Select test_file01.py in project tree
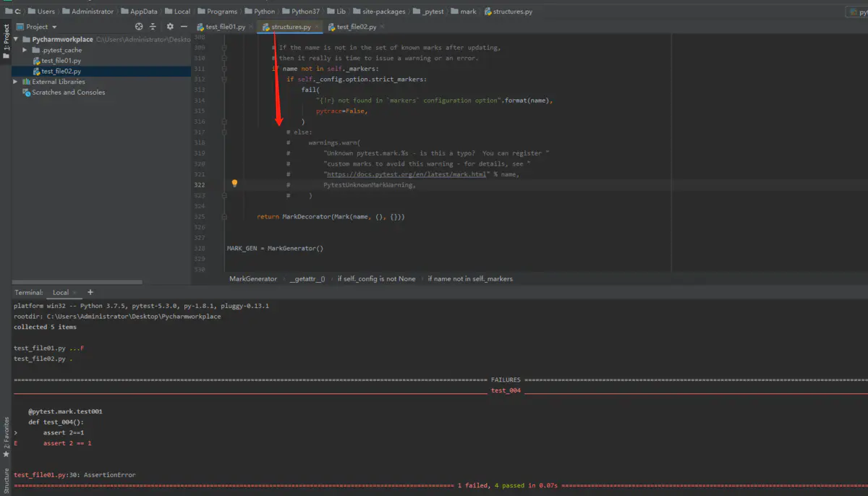Screen dimensions: 868x496 [61, 61]
